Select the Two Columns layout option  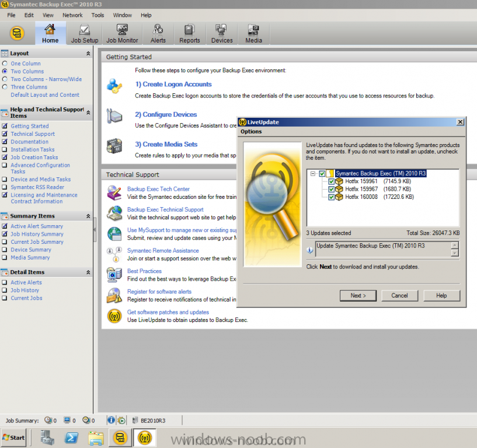5,71
